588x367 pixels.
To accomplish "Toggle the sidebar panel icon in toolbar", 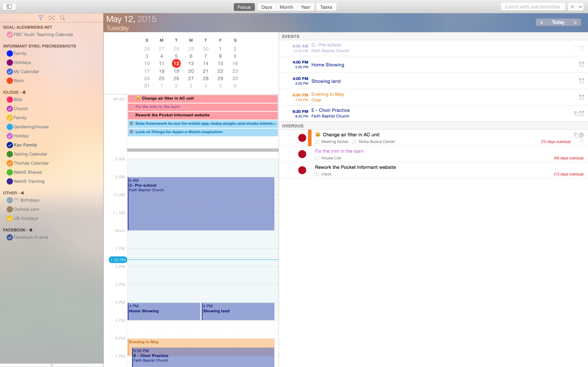I will [x=9, y=7].
